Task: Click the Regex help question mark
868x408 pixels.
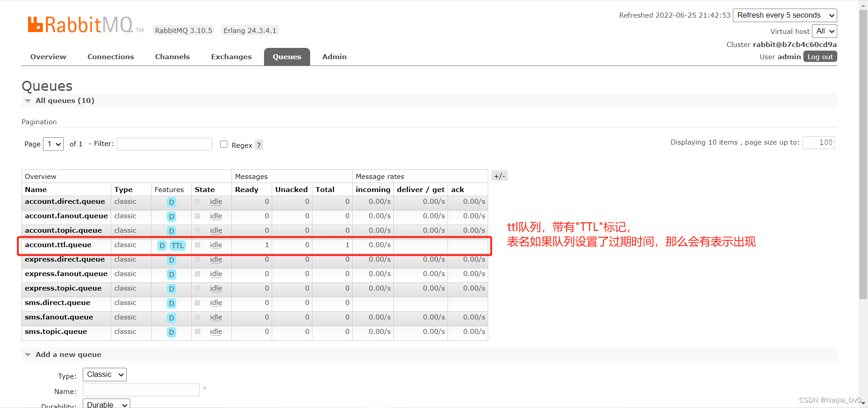Action: pyautogui.click(x=259, y=145)
